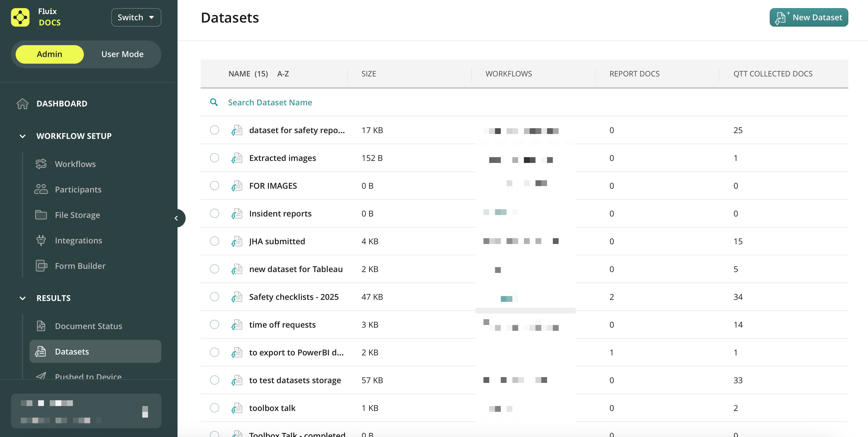Select radio for Safety checklists - 2025

click(214, 297)
